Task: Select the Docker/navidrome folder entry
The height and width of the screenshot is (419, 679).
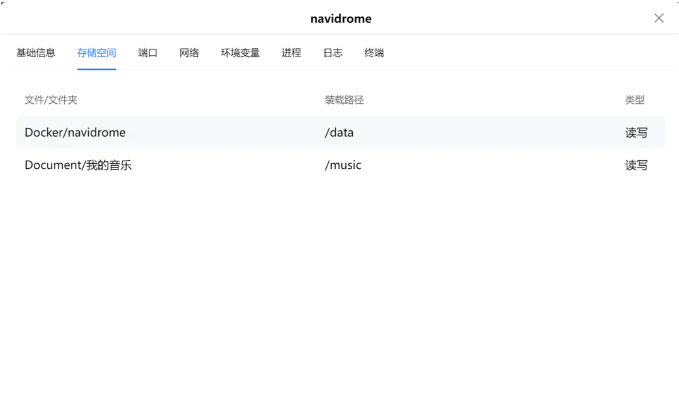Action: click(75, 132)
